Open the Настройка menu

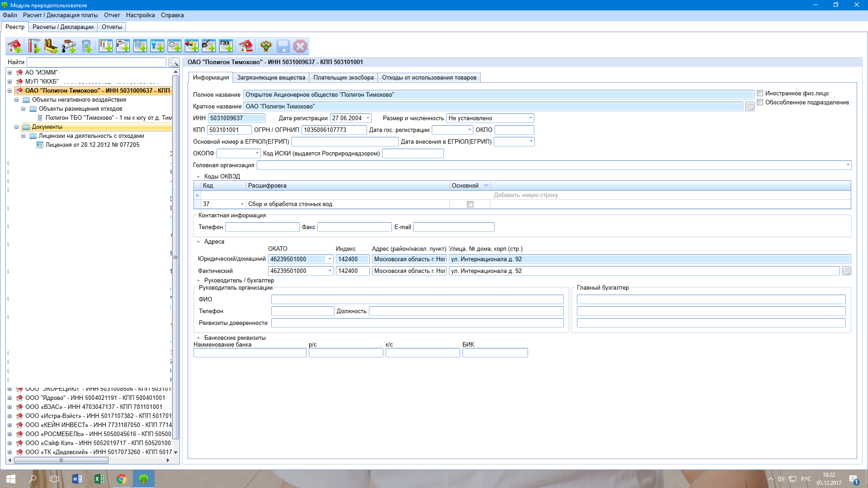(x=140, y=15)
